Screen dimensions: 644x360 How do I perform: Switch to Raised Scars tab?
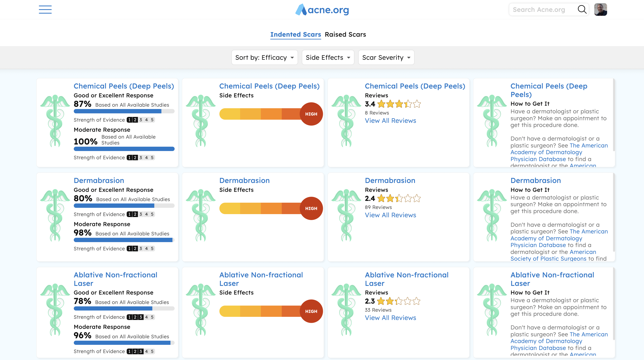pyautogui.click(x=345, y=35)
